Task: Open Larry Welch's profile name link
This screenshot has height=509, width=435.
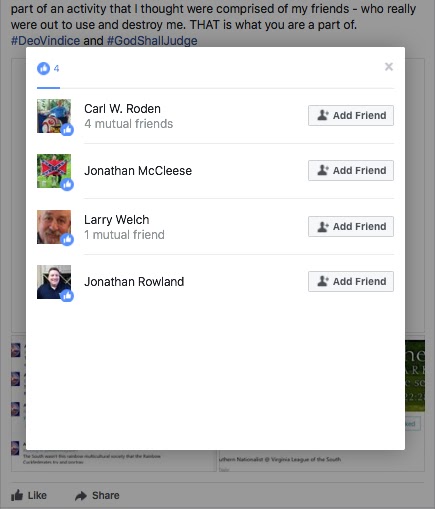Action: [x=117, y=220]
